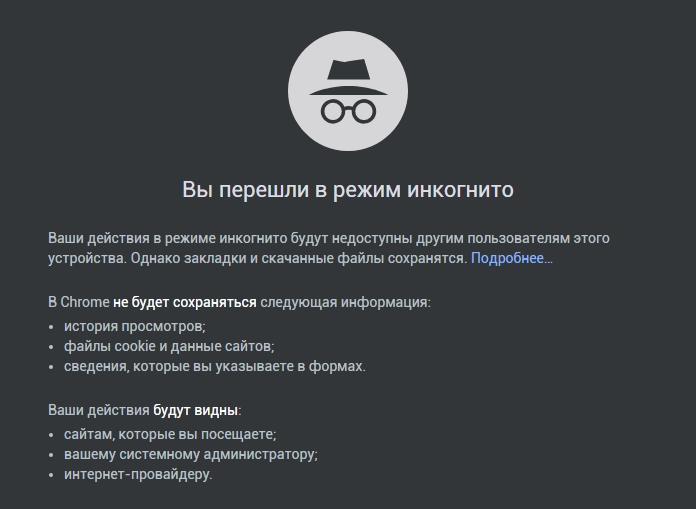696x509 pixels.
Task: Select the list item "история просмотров"
Action: coord(134,326)
